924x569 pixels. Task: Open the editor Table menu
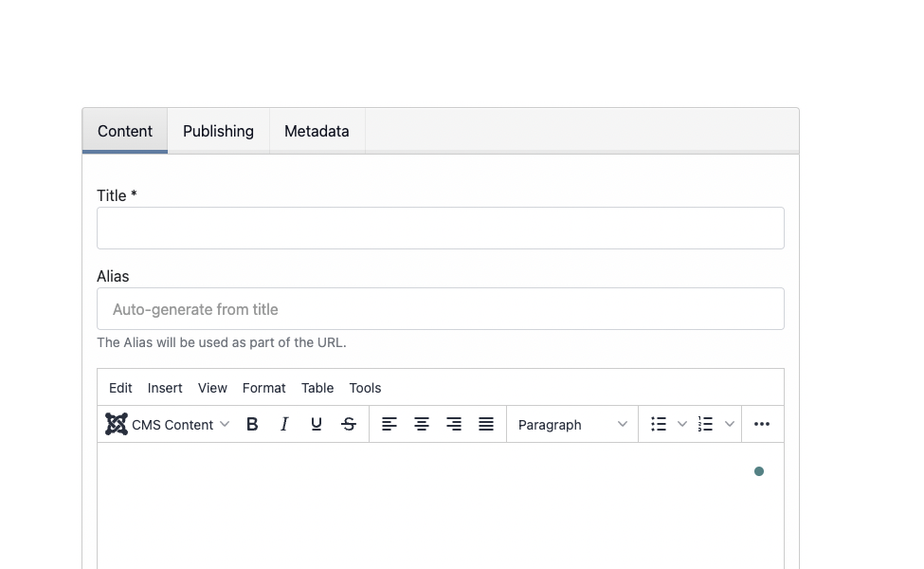point(317,388)
